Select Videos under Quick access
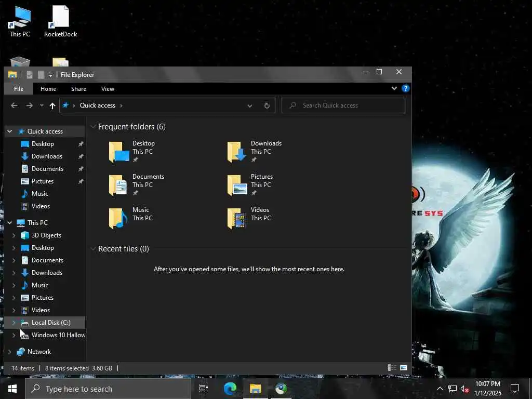The image size is (532, 399). point(41,206)
